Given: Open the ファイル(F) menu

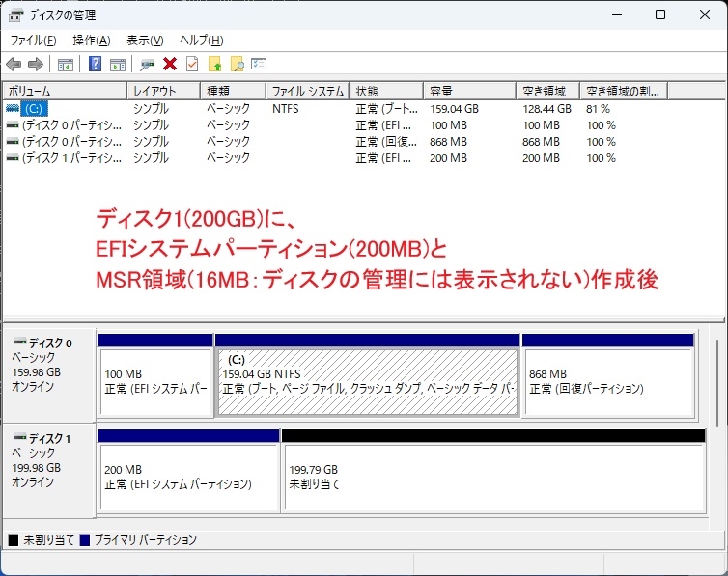Looking at the screenshot, I should point(34,41).
